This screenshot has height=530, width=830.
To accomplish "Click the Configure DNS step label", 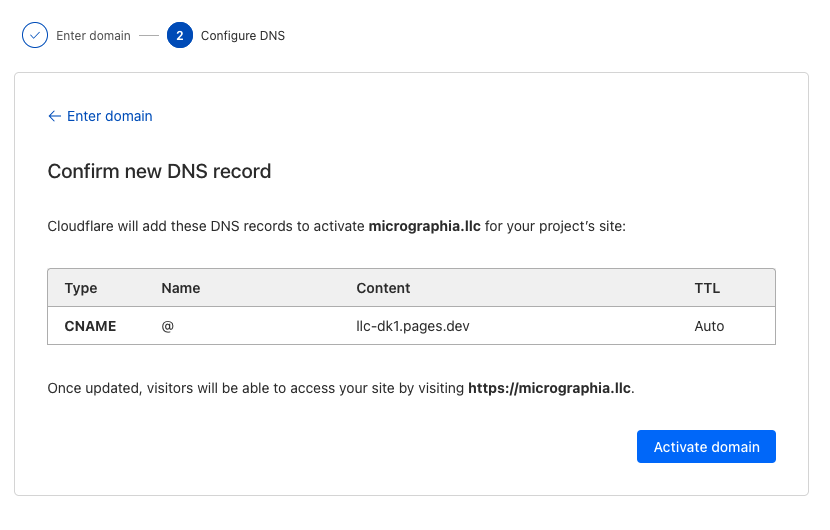I will click(x=243, y=35).
